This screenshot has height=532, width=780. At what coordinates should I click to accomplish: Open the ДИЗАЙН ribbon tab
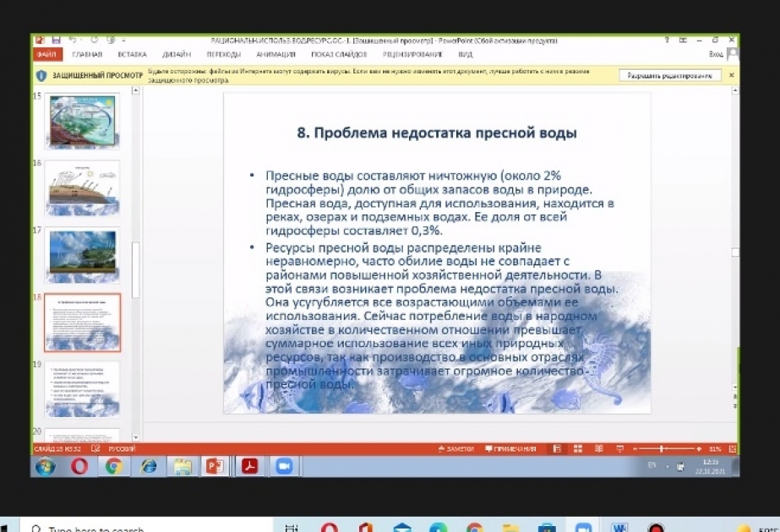(177, 54)
